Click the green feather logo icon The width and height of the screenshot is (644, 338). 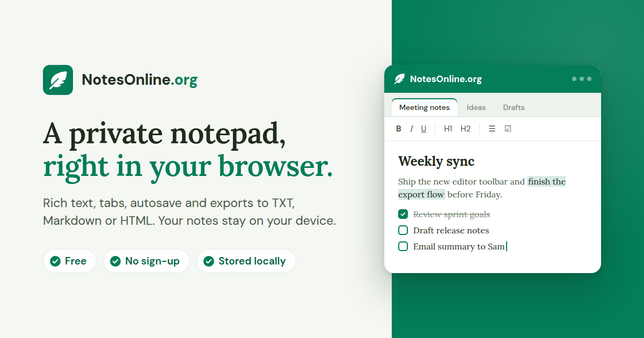pyautogui.click(x=58, y=80)
